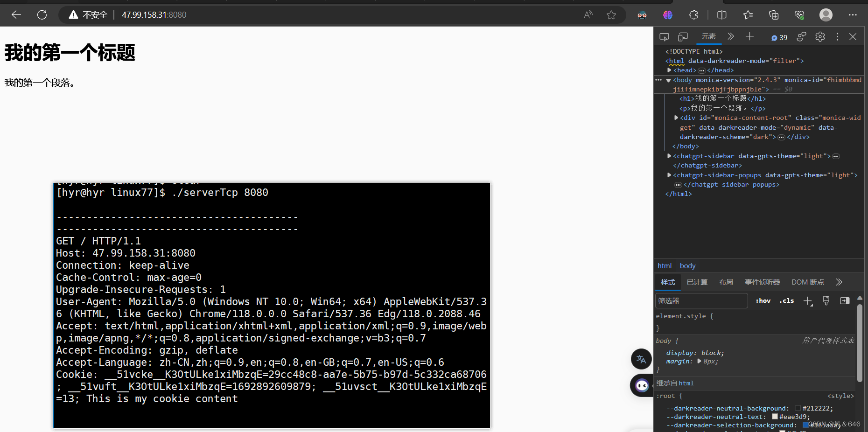The height and width of the screenshot is (432, 868).
Task: Open browser essentials heart icon
Action: [799, 15]
